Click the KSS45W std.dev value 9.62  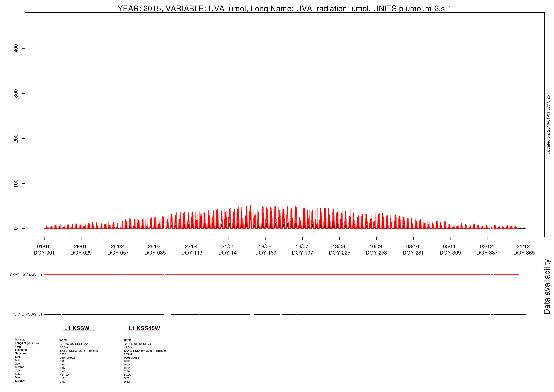tap(127, 382)
